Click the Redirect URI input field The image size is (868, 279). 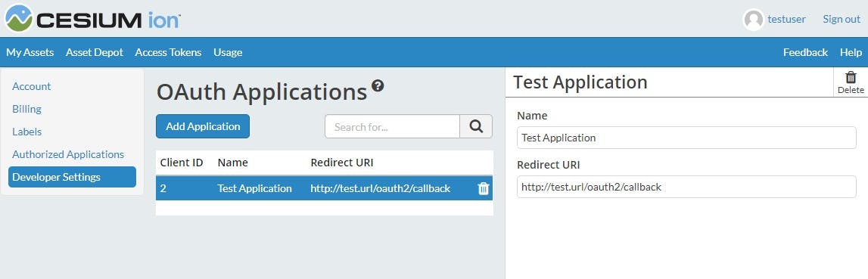coord(686,187)
